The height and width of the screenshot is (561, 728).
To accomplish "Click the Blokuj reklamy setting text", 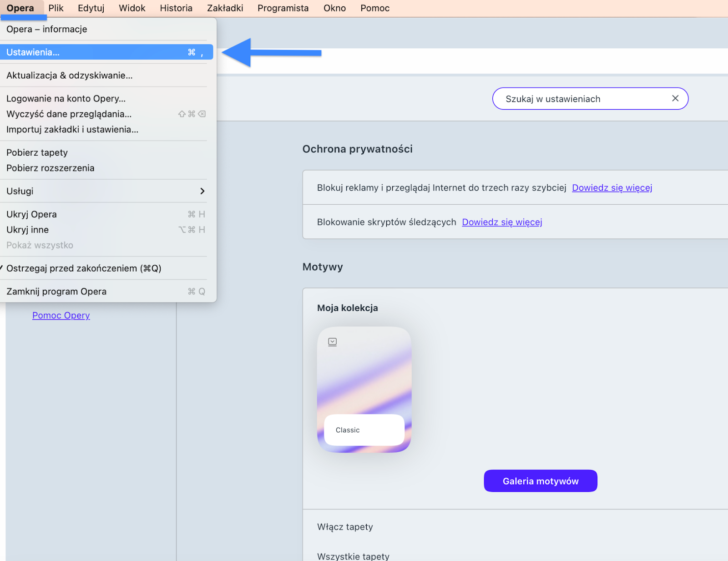I will click(x=441, y=187).
